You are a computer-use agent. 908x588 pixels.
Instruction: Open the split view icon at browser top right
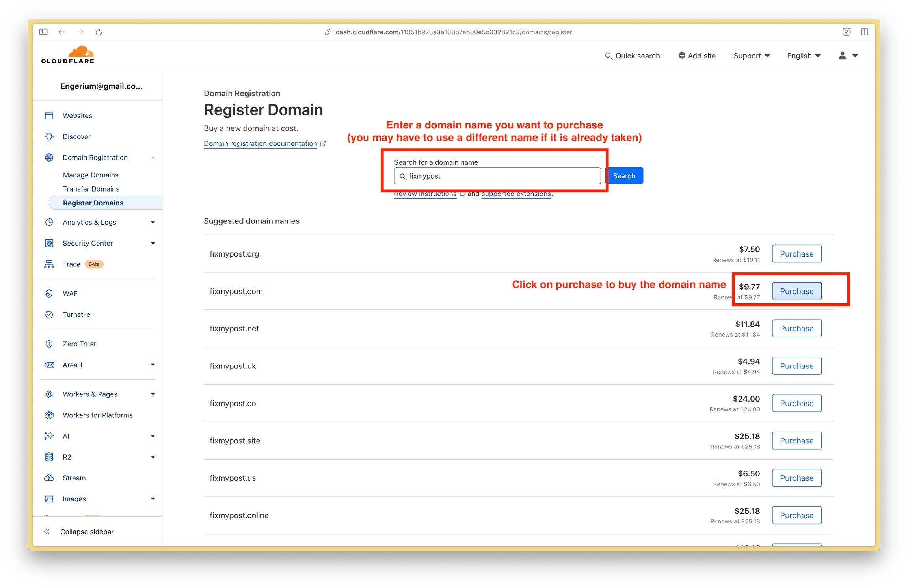click(x=865, y=32)
